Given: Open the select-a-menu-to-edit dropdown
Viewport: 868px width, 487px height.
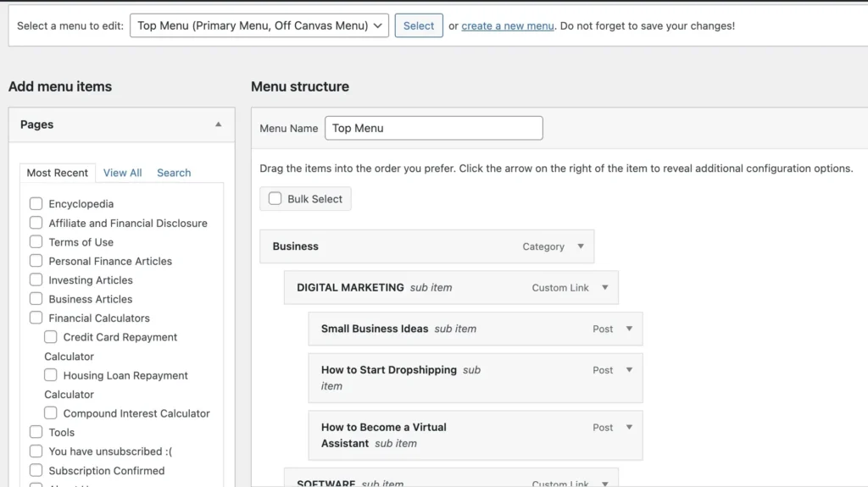Looking at the screenshot, I should 259,25.
